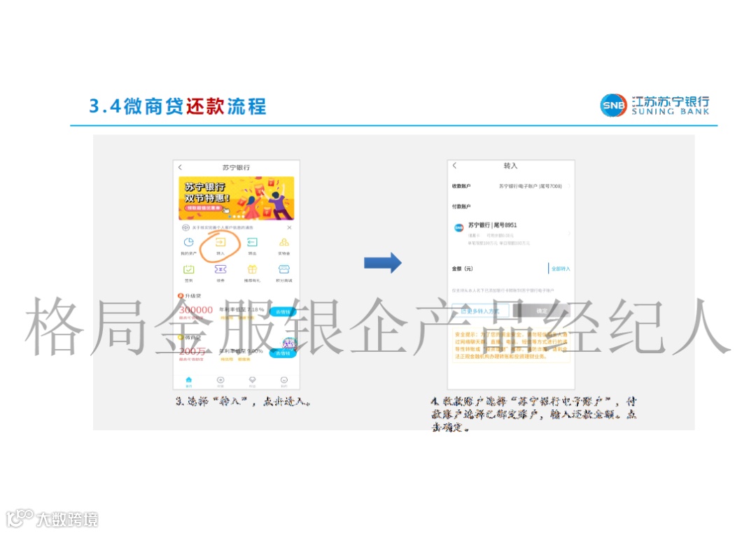Click the 升级贷 product label
Viewport: 756px width, 533px height.
point(193,296)
